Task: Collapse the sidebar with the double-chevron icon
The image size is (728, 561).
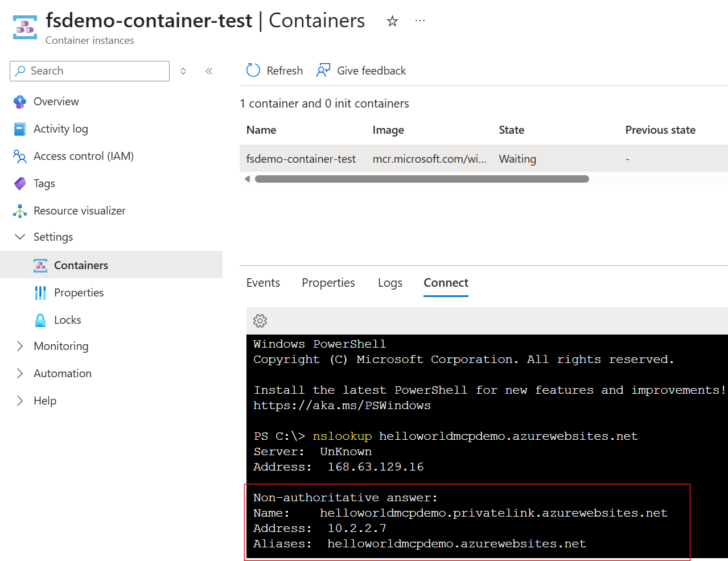Action: (x=209, y=71)
